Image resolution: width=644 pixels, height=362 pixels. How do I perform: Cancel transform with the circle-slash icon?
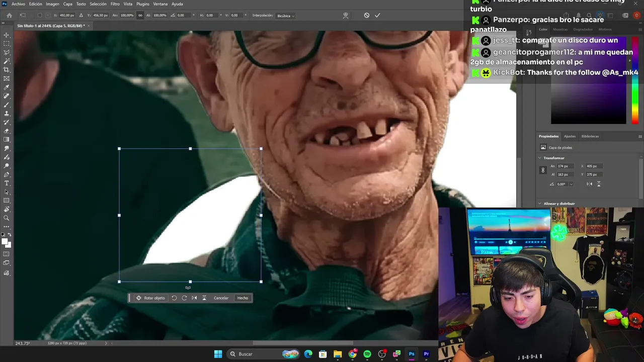click(367, 16)
